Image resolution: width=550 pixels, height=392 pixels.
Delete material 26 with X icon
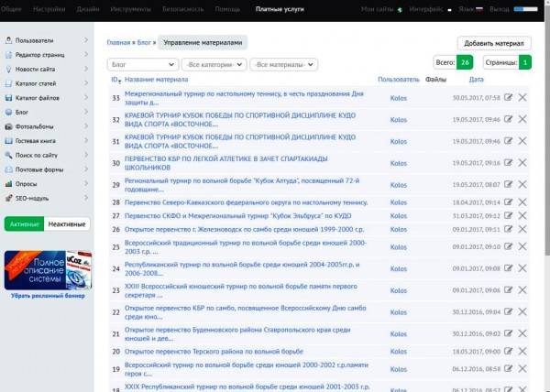tap(522, 229)
